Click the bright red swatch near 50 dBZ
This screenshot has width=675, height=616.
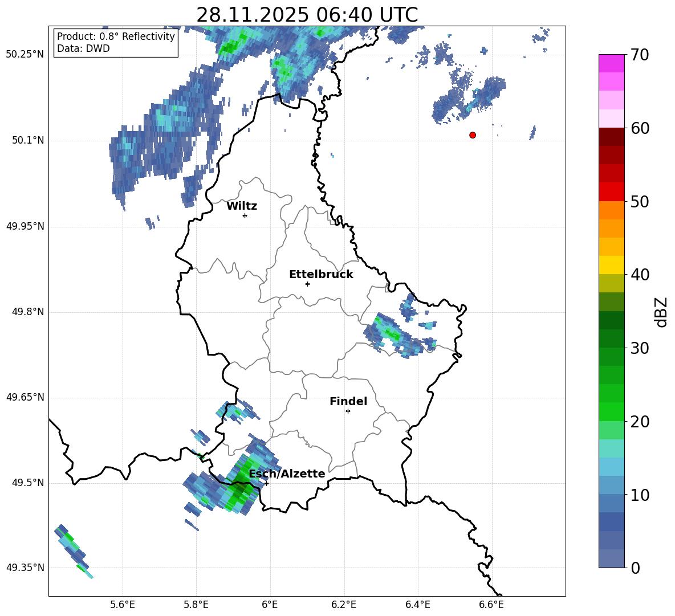(x=611, y=192)
